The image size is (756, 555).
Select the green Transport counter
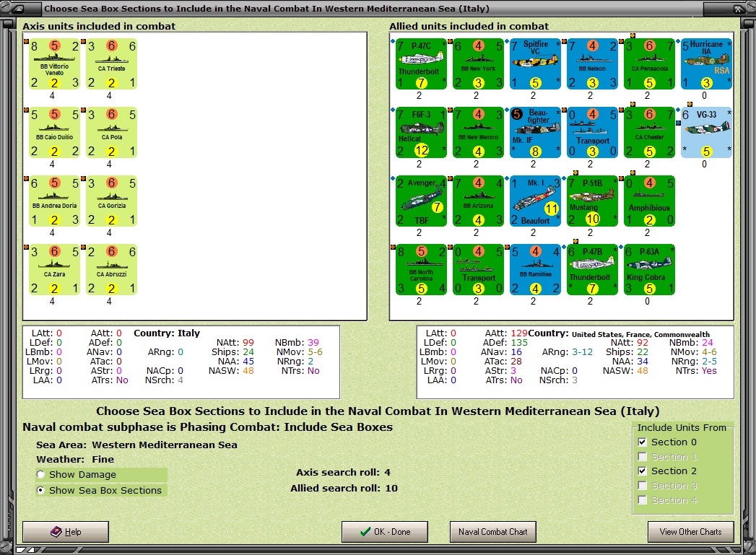[x=478, y=269]
